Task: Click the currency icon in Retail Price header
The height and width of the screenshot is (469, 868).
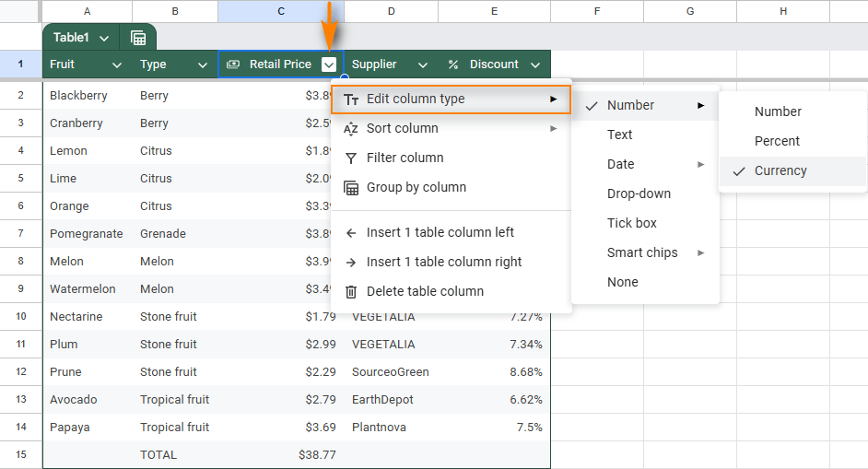Action: 233,64
